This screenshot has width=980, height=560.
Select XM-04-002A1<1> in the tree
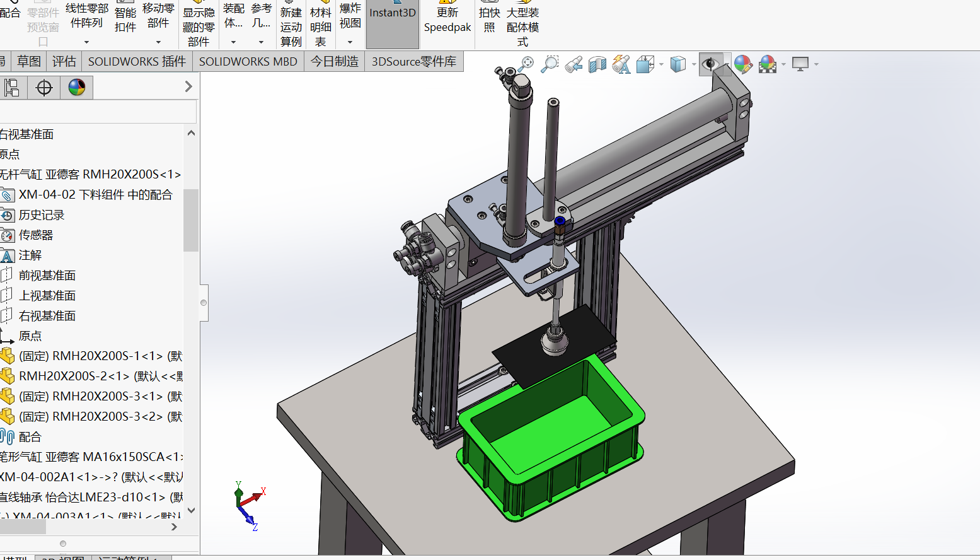click(x=92, y=477)
